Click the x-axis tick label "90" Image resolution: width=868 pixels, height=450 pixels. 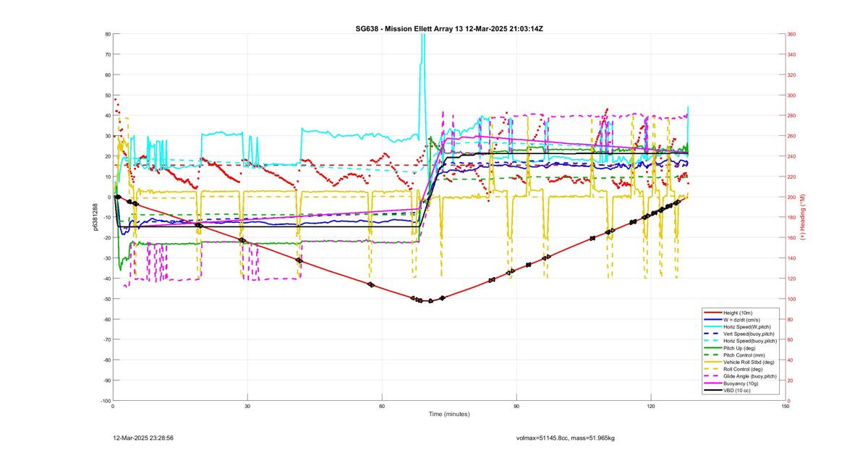pyautogui.click(x=516, y=406)
